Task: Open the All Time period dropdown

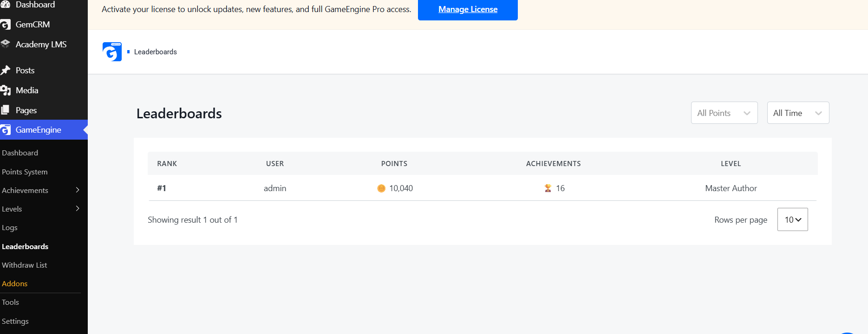Action: tap(798, 113)
